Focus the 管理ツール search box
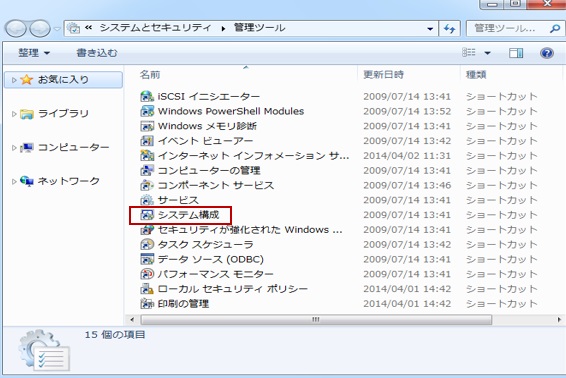The height and width of the screenshot is (378, 566). (509, 28)
